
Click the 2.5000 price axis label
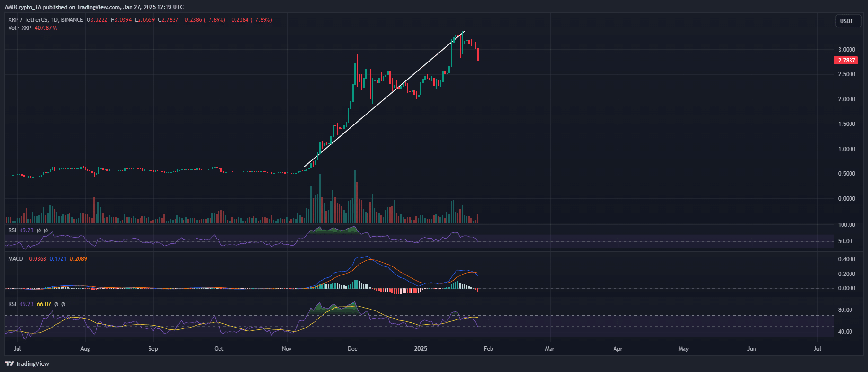pyautogui.click(x=846, y=74)
